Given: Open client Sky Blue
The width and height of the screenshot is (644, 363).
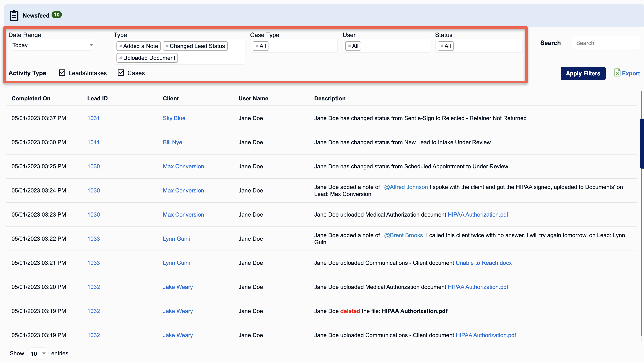Looking at the screenshot, I should [174, 118].
